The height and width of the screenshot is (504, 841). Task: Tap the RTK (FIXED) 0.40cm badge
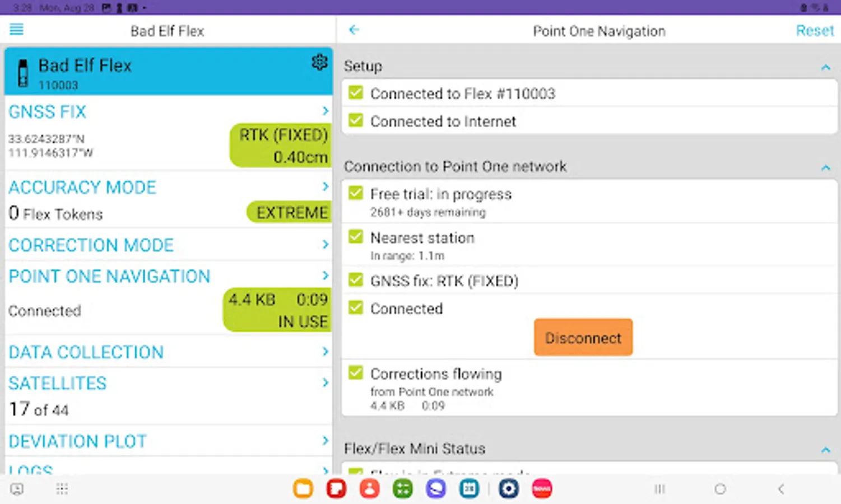coord(281,146)
